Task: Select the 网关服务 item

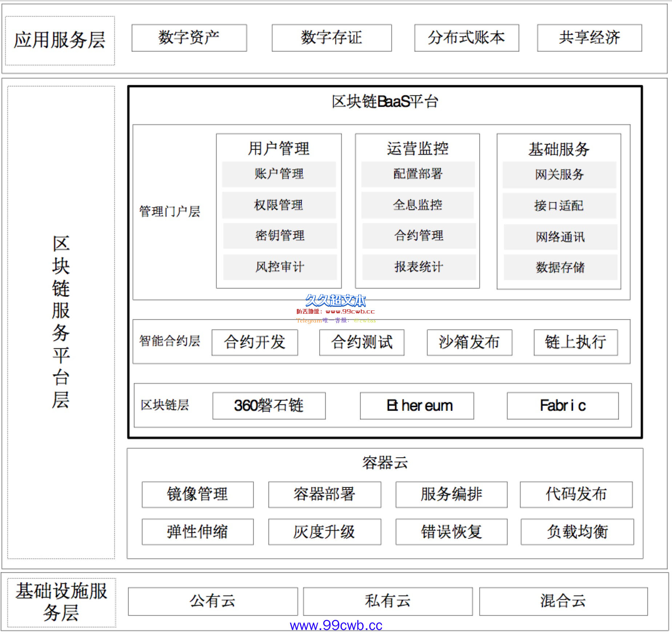Action: point(559,174)
